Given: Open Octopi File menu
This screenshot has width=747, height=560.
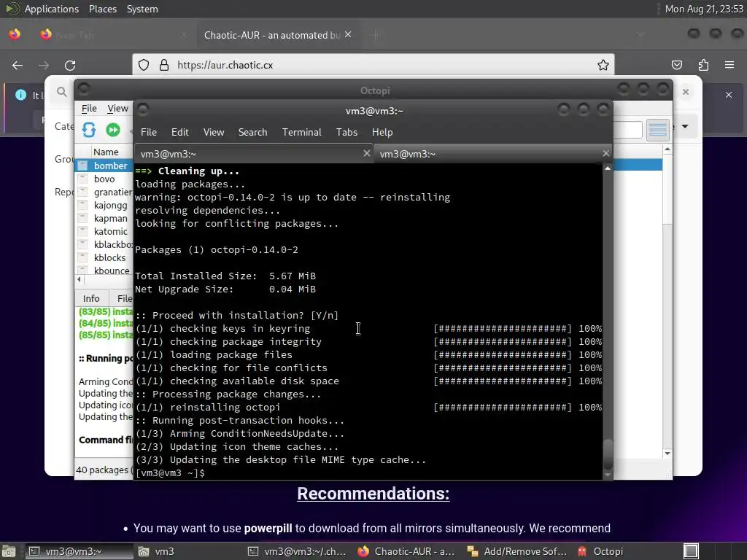Looking at the screenshot, I should point(89,109).
